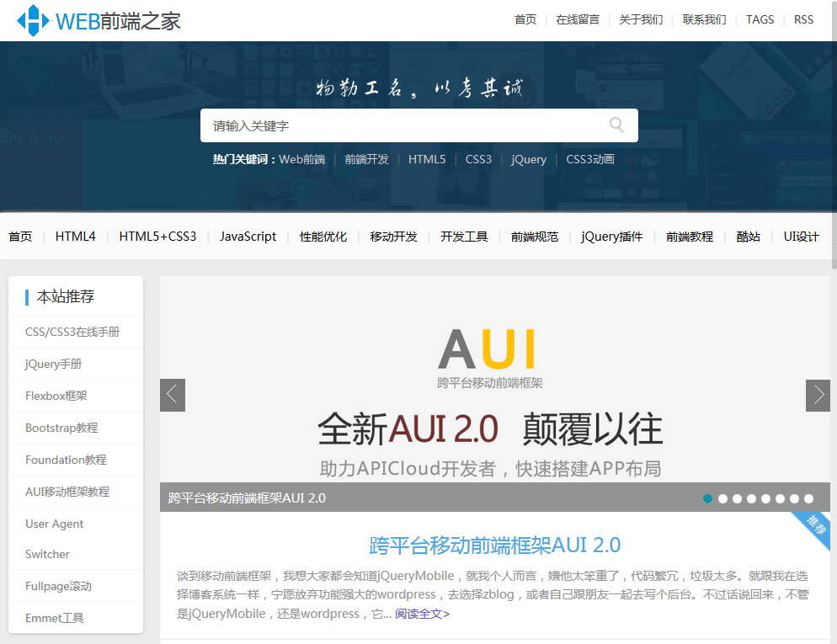Viewport: 837px width, 644px height.
Task: Click 本站推荐 sidebar heading
Action: pyautogui.click(x=65, y=296)
